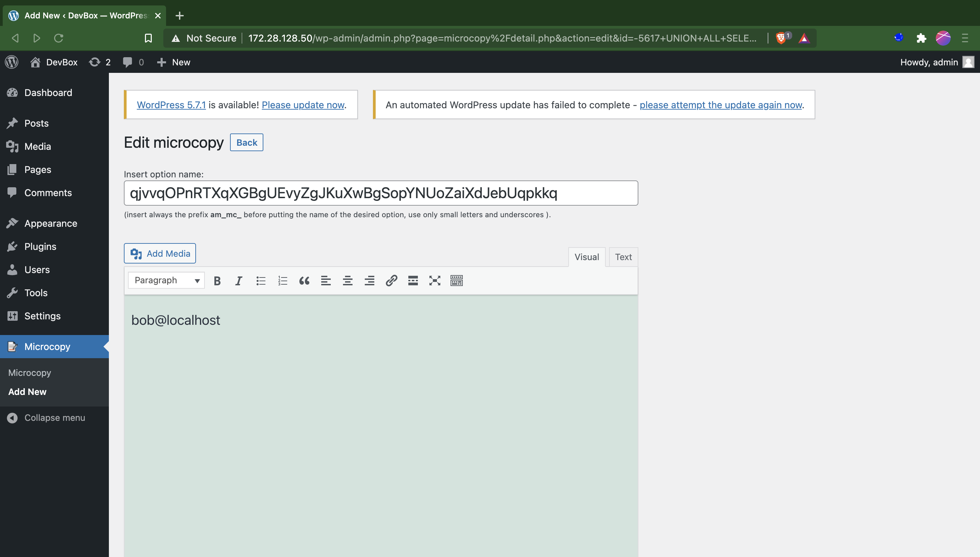Click the Ordered list icon
The height and width of the screenshot is (557, 980).
[x=282, y=280]
